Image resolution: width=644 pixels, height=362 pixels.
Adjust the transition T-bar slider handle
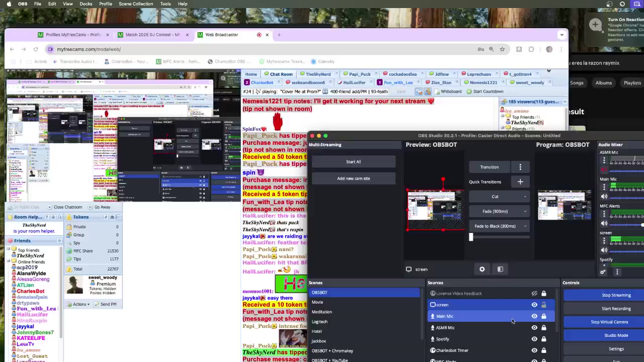click(x=471, y=237)
